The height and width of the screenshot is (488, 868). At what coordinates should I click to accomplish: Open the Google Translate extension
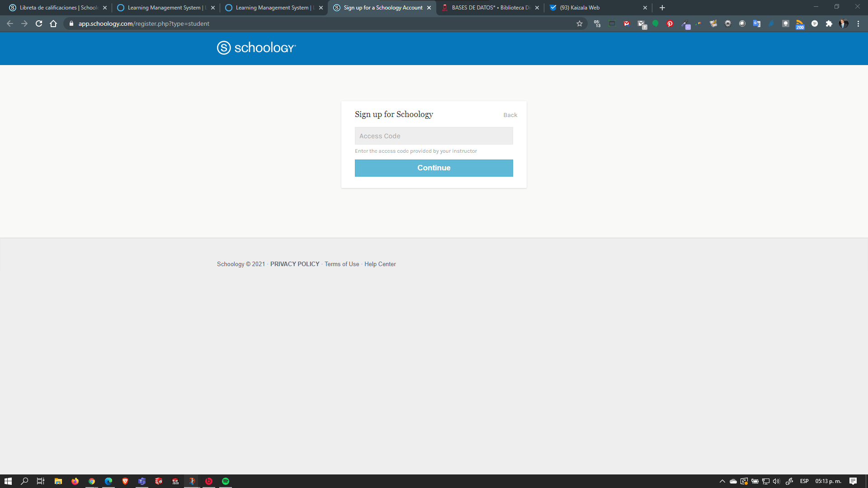click(x=757, y=23)
